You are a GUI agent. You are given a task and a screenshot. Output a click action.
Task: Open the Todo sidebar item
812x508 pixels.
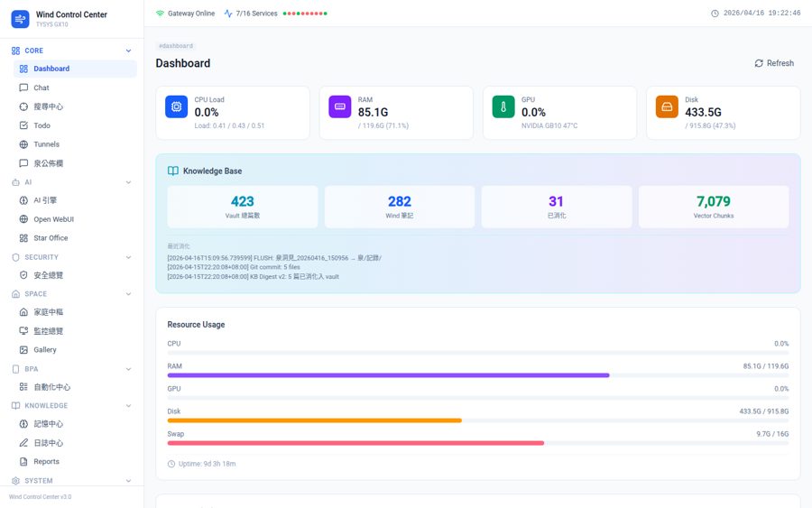click(42, 125)
